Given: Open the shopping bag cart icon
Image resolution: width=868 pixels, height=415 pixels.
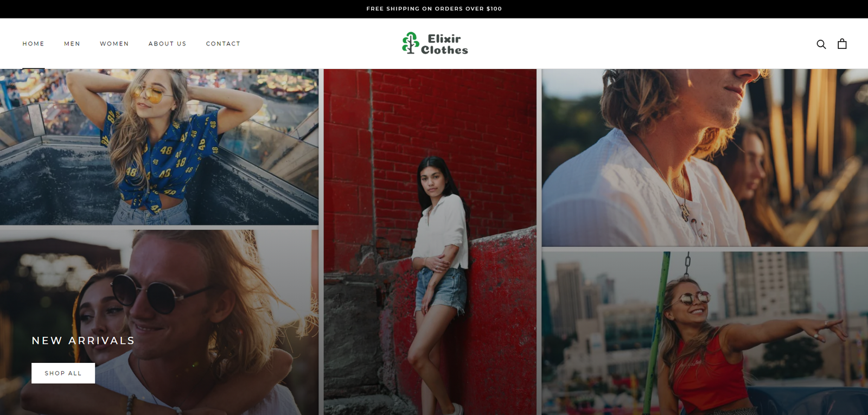Looking at the screenshot, I should (x=841, y=44).
